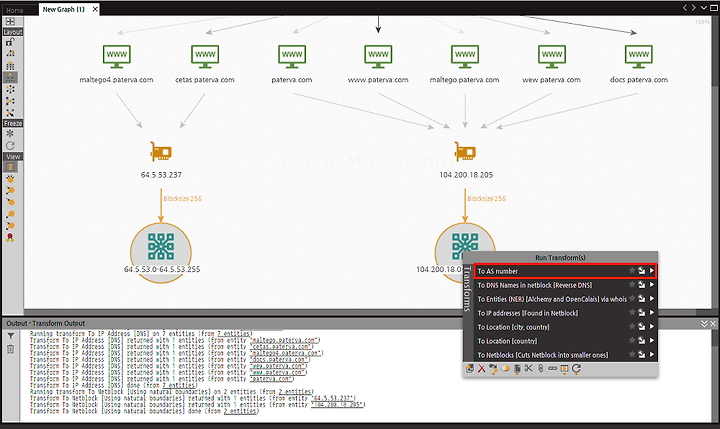The height and width of the screenshot is (429, 720).
Task: Toggle favorite star for To AS number
Action: [632, 271]
